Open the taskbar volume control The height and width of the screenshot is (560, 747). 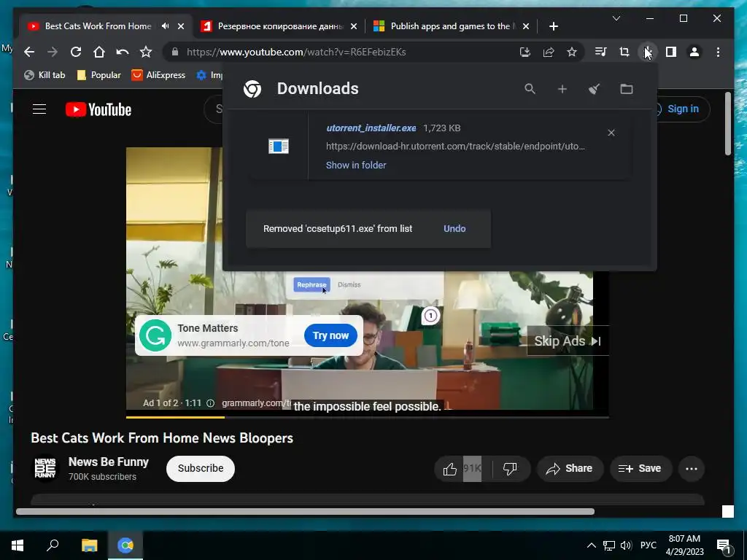626,545
